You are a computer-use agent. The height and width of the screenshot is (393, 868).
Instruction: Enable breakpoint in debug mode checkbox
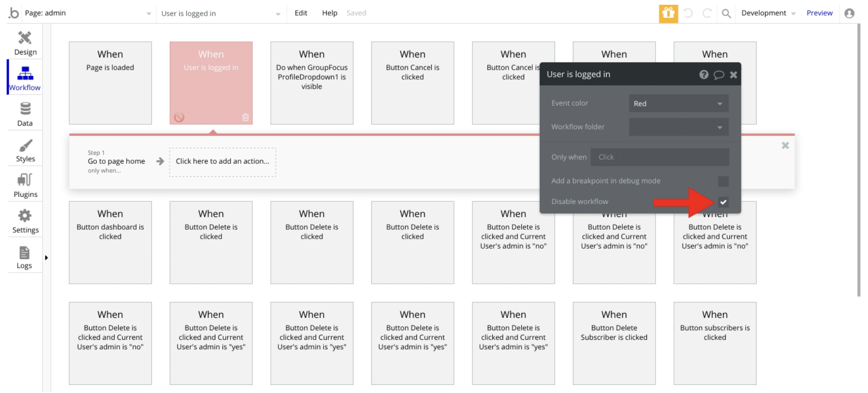[x=723, y=181]
